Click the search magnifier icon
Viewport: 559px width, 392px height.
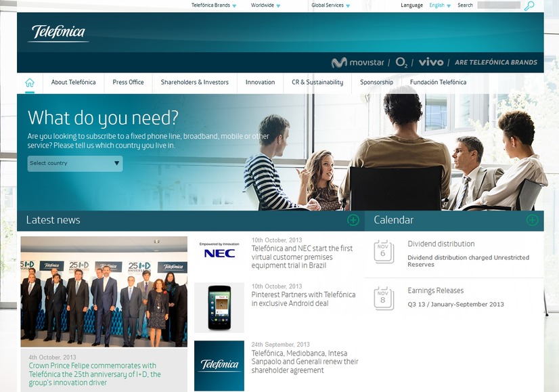(x=529, y=5)
